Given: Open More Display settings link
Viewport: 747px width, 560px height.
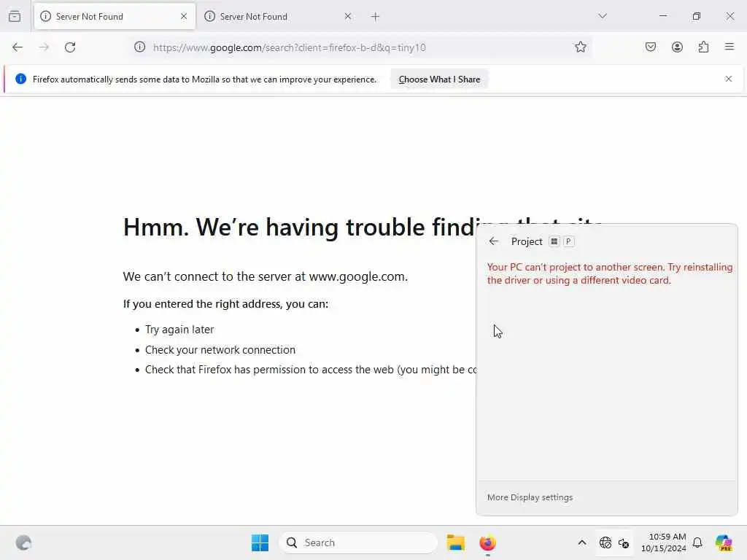Looking at the screenshot, I should [x=530, y=497].
